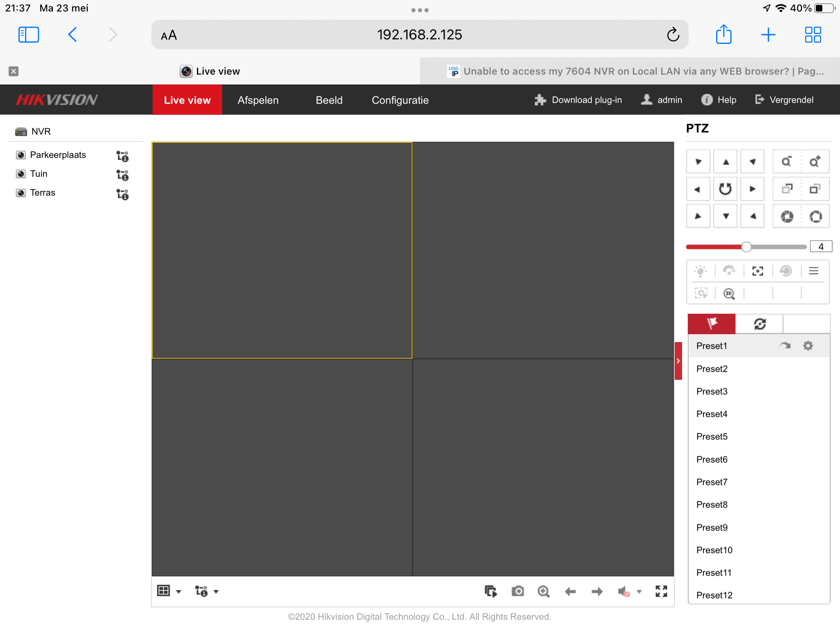
Task: Toggle the PTZ light icon
Action: [701, 271]
